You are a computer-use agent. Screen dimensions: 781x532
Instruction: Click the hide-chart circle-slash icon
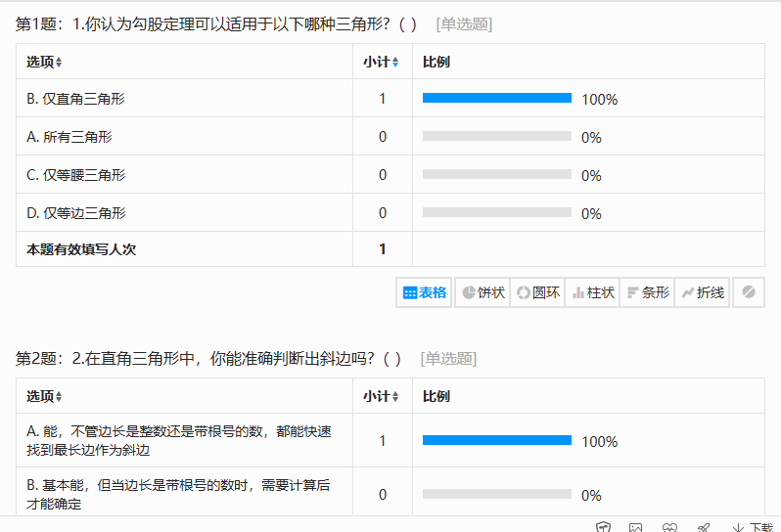click(x=749, y=292)
